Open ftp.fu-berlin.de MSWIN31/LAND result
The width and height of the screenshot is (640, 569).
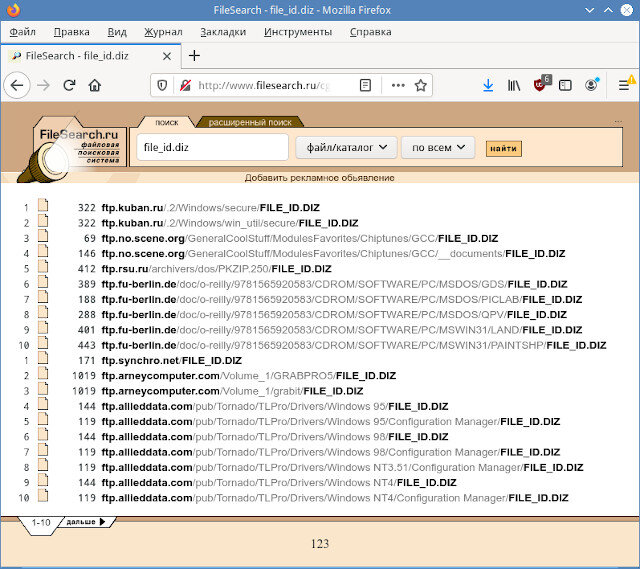[342, 330]
